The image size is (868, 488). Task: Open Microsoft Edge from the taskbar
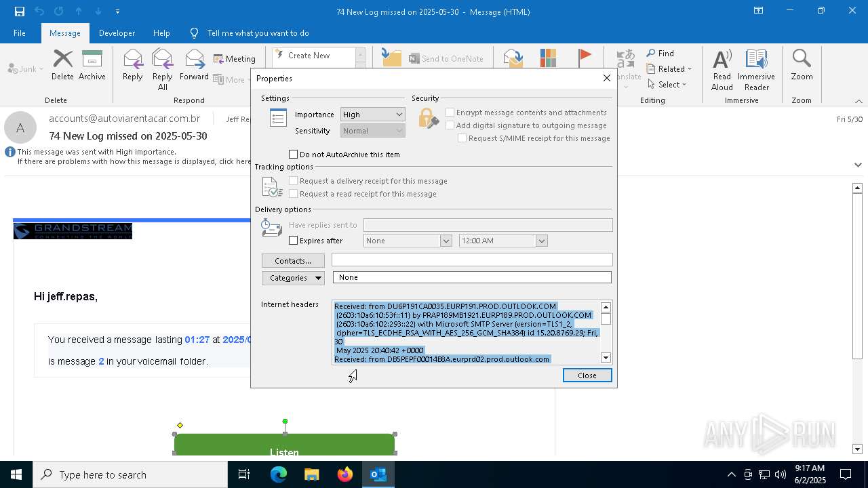coord(279,474)
